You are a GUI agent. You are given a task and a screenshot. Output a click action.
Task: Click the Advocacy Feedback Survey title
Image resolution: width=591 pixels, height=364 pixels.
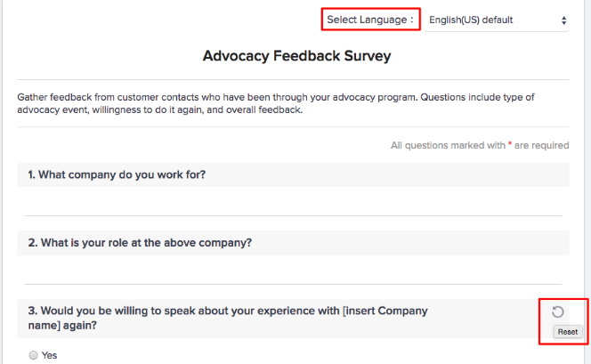coord(296,56)
